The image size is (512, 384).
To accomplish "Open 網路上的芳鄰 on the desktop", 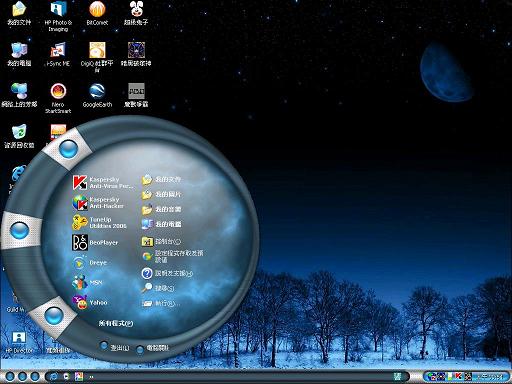I will [19, 95].
